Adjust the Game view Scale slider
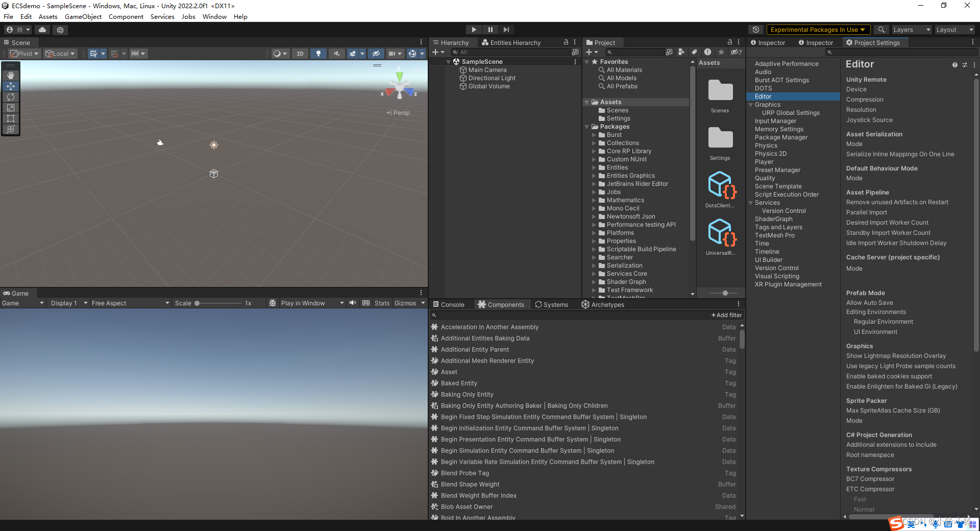 pos(218,303)
